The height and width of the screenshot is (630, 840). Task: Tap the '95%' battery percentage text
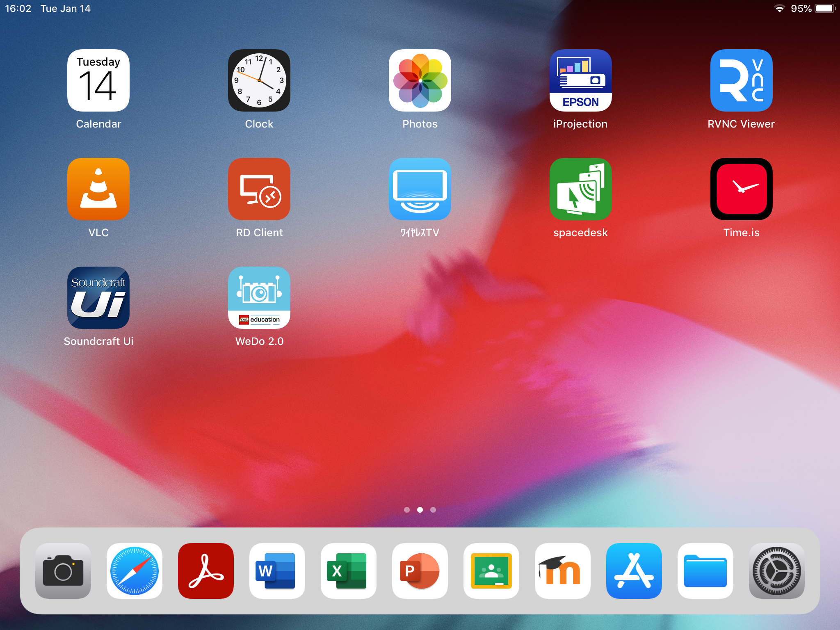(801, 9)
